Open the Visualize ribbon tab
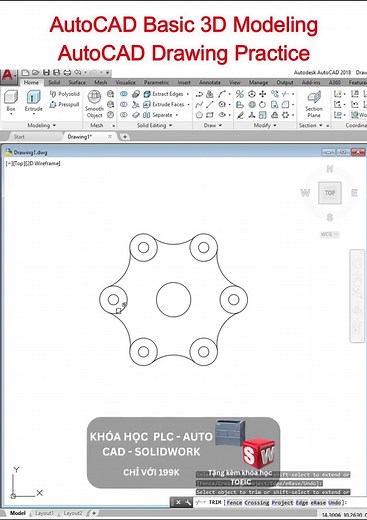Image resolution: width=367 pixels, height=520 pixels. [x=125, y=82]
